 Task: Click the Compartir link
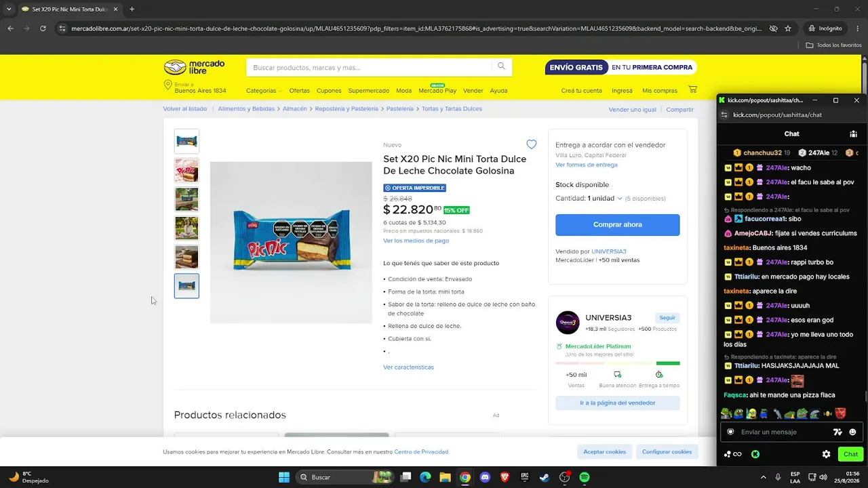[x=679, y=109]
